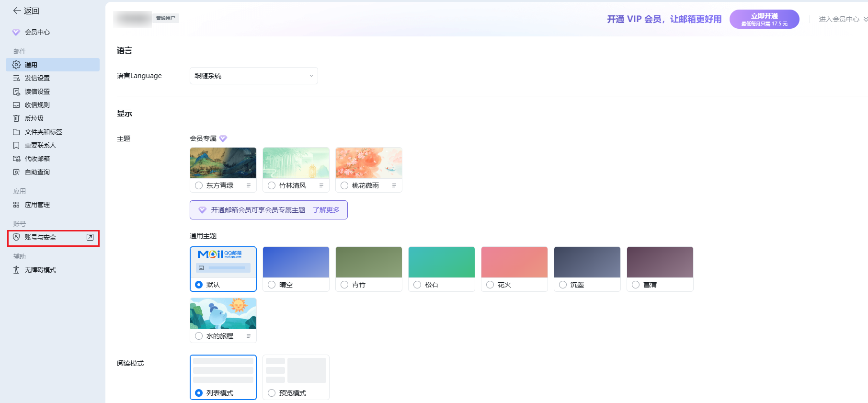Click the 收信规则 inbox icon
This screenshot has height=403, width=868.
16,105
